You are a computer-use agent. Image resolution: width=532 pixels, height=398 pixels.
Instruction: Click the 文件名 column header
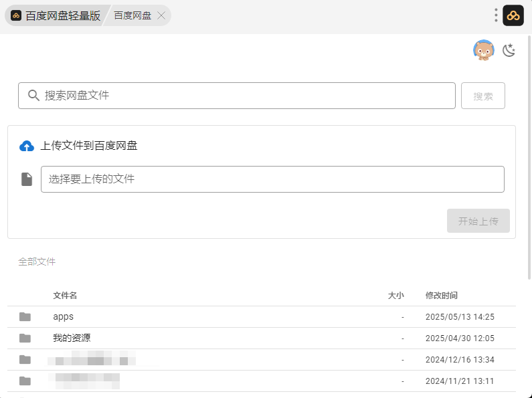(x=65, y=295)
